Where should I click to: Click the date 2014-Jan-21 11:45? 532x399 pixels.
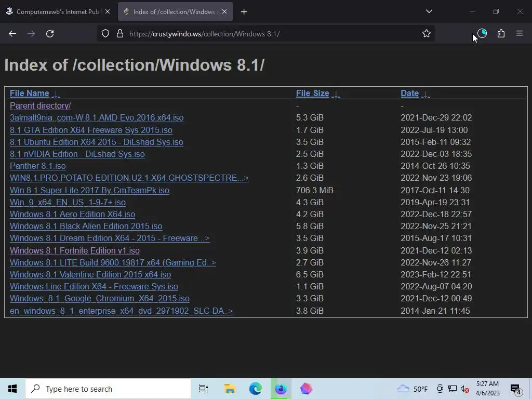[x=435, y=311]
